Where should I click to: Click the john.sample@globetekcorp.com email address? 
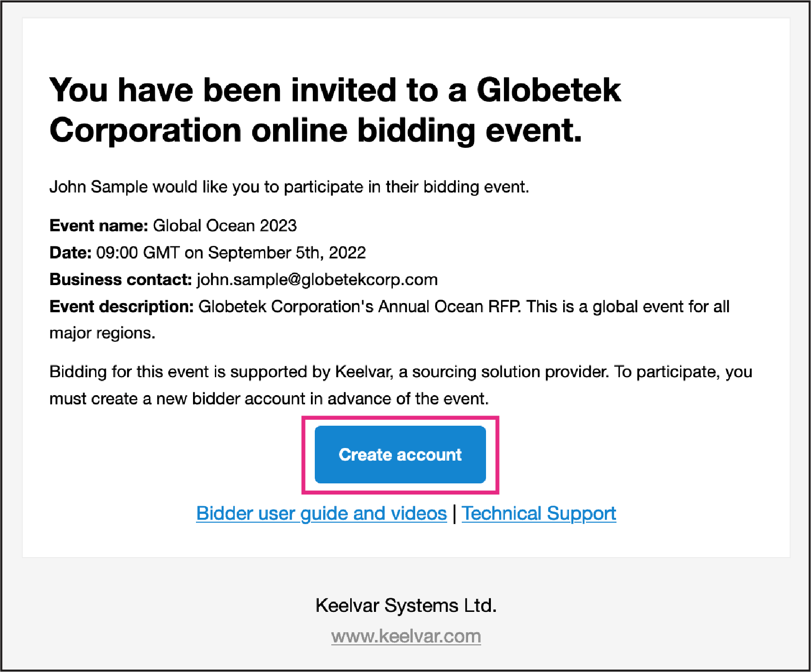pyautogui.click(x=317, y=280)
